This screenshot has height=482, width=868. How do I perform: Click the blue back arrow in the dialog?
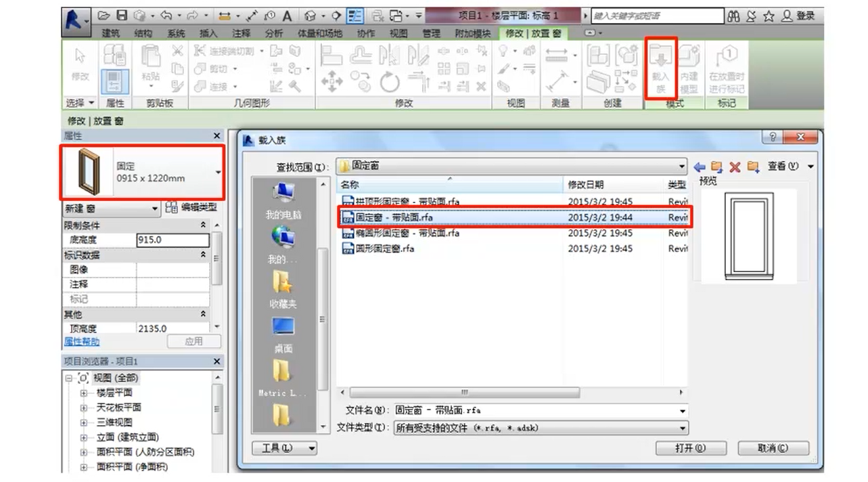(x=700, y=167)
